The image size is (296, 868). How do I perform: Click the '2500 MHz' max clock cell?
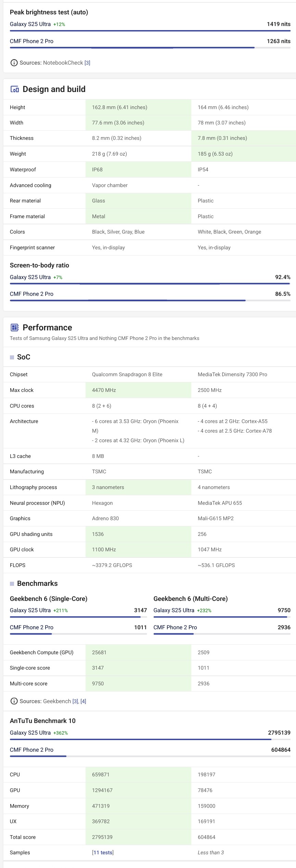244,390
